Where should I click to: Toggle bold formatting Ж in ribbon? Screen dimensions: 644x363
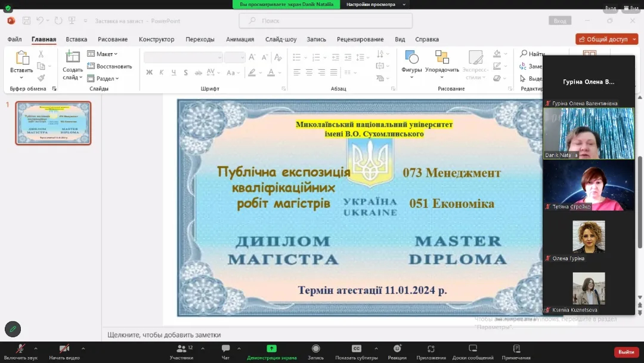[x=150, y=72]
